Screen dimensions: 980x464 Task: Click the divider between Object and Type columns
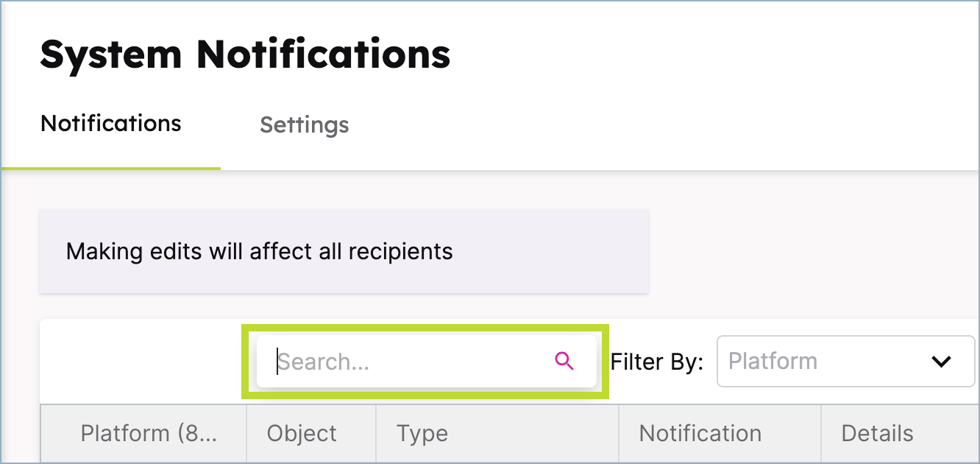(376, 433)
